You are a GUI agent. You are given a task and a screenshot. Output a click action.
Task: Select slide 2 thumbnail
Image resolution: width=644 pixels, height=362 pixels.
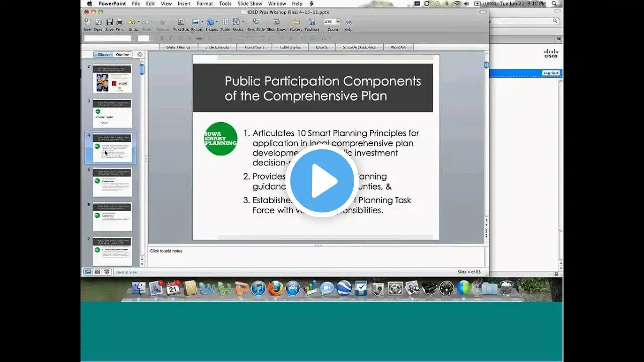[112, 79]
